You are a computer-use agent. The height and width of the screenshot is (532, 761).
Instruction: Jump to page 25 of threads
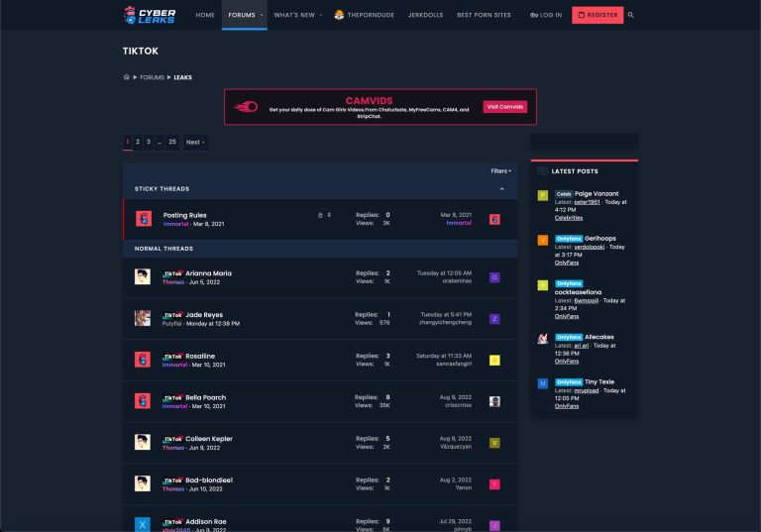tap(171, 142)
